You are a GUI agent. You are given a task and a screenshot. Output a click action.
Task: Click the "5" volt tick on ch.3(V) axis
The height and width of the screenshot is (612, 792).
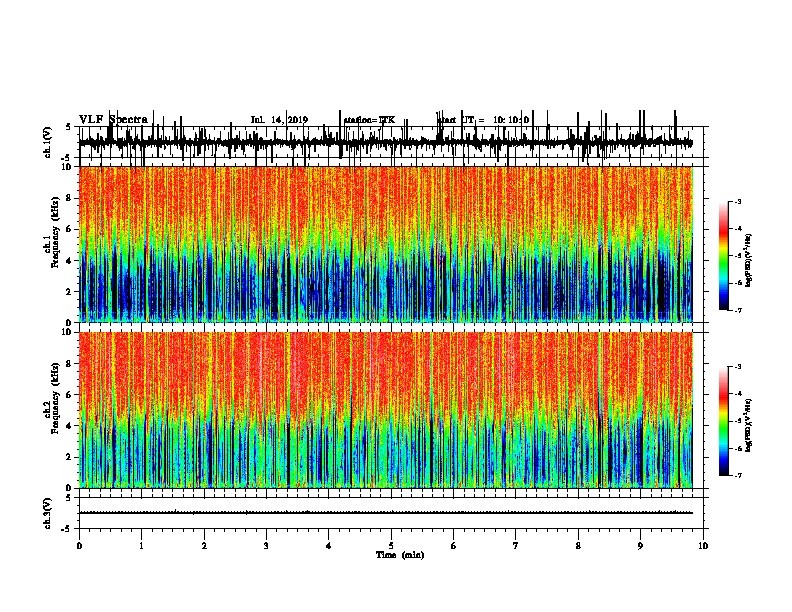coord(68,498)
